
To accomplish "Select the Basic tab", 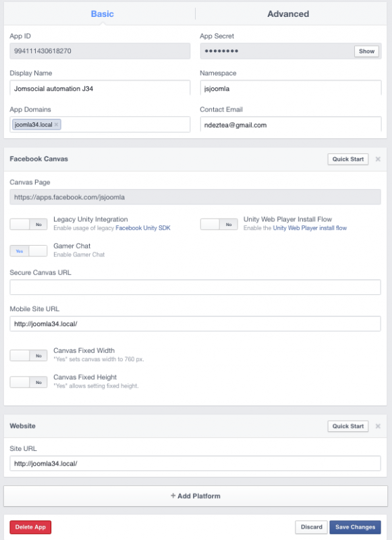I will [x=102, y=13].
